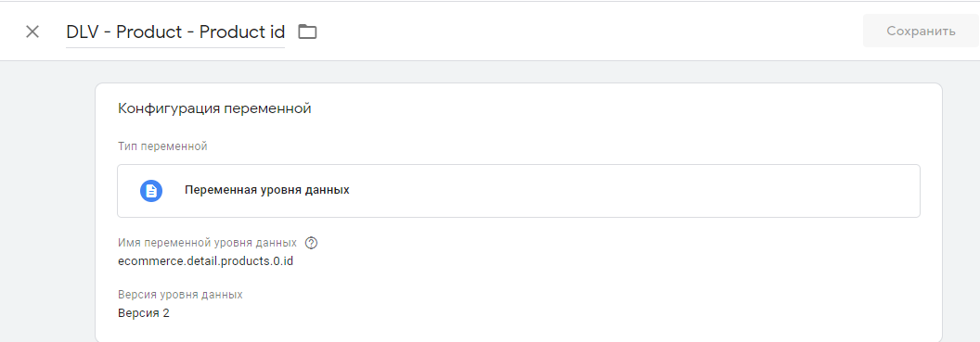Viewport: 980px width, 342px height.
Task: Open help for data layer variable name
Action: click(x=311, y=243)
